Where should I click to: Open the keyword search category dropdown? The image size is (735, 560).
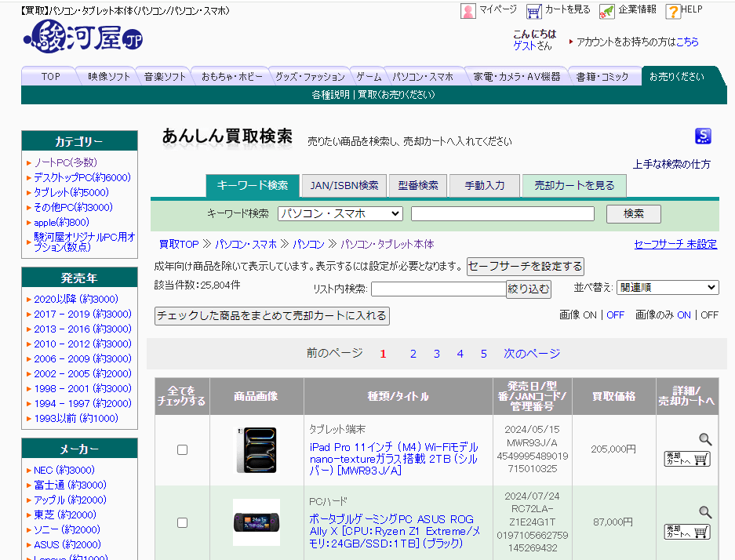click(x=340, y=213)
